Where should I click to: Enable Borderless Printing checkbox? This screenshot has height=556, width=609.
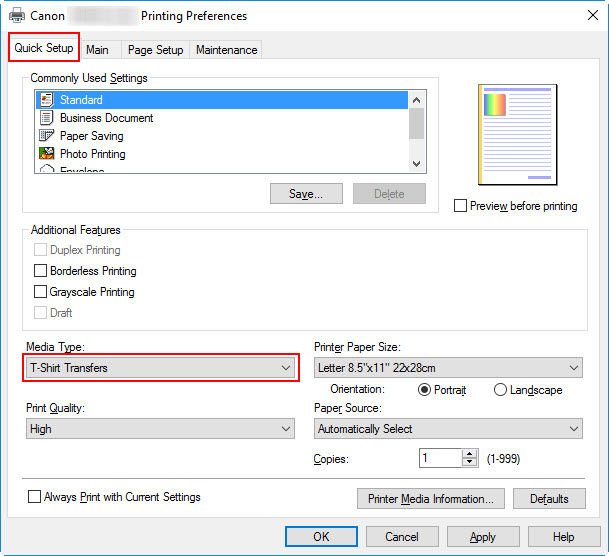tap(40, 271)
